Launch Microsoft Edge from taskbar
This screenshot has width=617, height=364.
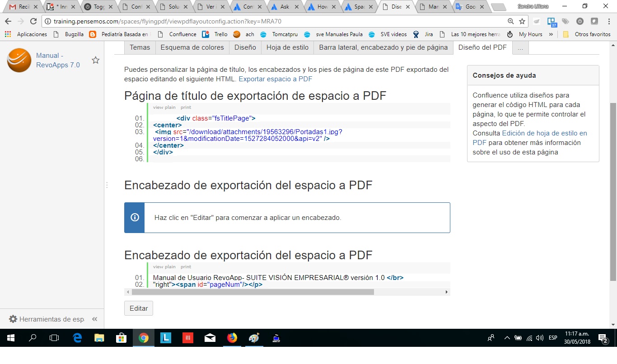[77, 338]
